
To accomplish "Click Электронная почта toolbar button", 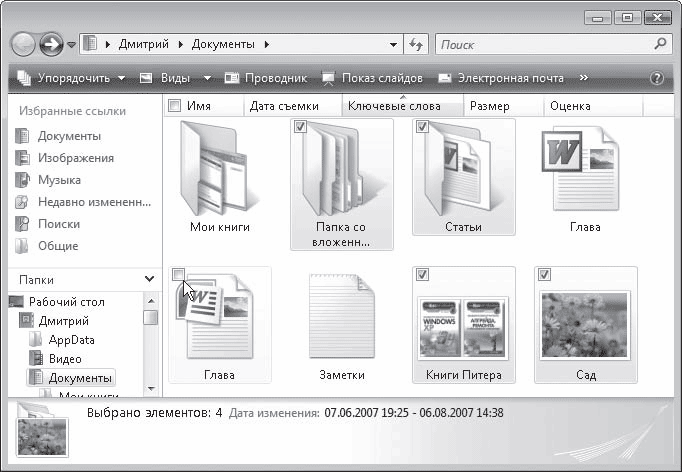I will click(501, 78).
